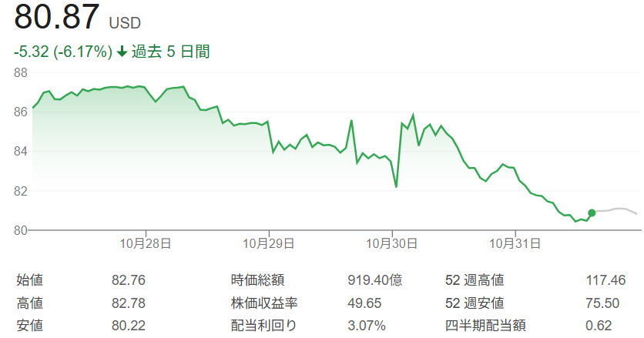
Task: Click the 88 value on the price axis
Action: (x=21, y=72)
